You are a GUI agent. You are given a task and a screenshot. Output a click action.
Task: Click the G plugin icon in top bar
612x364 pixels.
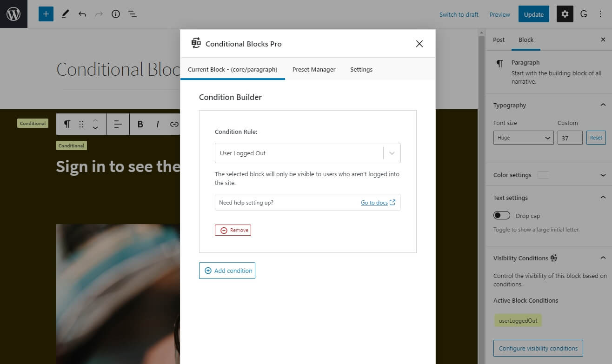[584, 14]
